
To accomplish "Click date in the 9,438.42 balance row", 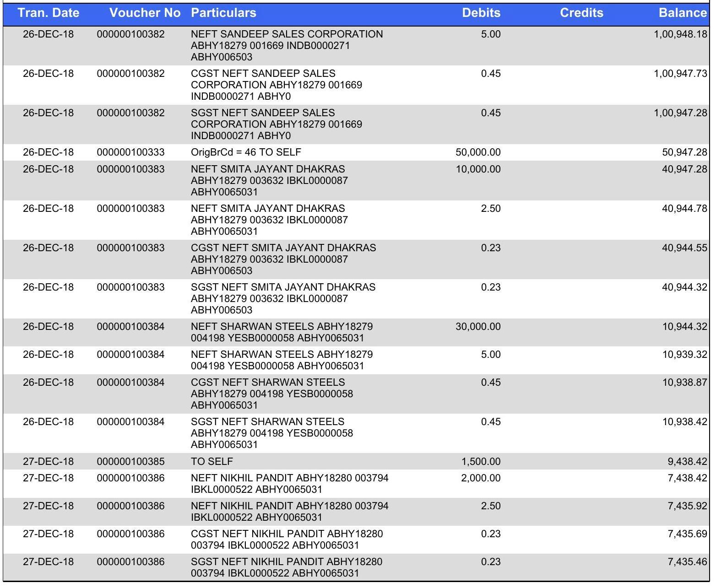I will point(48,462).
